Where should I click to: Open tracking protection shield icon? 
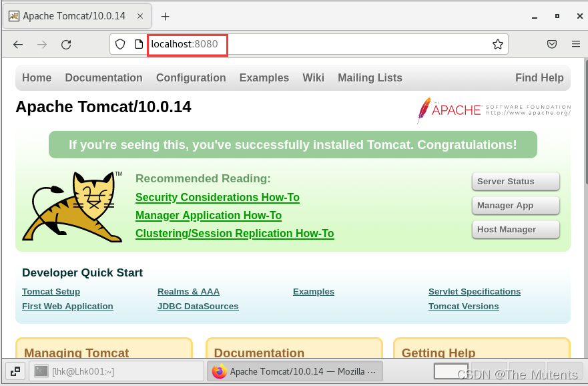coord(120,44)
